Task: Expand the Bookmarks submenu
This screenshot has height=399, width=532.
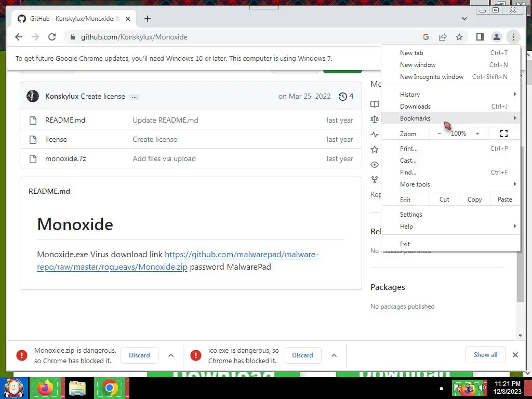Action: 450,118
